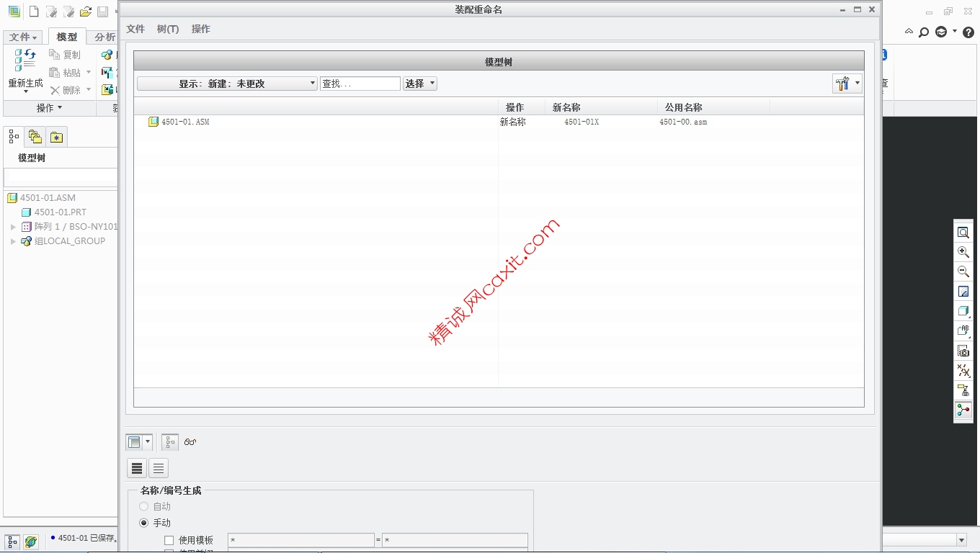Open the help question mark icon

[968, 32]
